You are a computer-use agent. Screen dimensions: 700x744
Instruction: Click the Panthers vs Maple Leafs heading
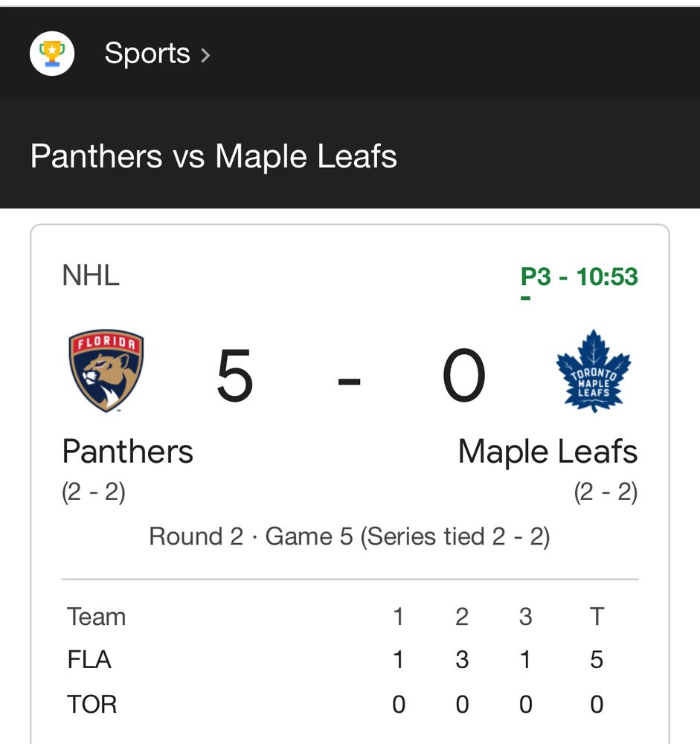(213, 156)
